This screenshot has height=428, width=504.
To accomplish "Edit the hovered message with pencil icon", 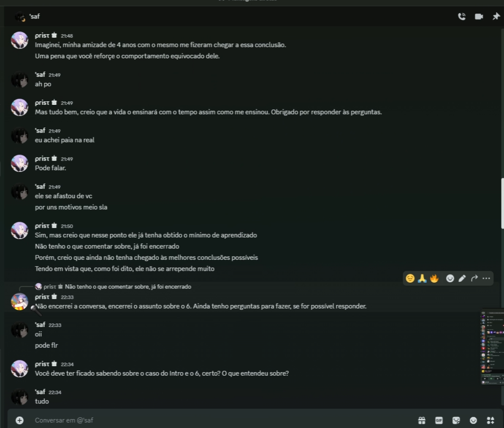I will [x=462, y=278].
